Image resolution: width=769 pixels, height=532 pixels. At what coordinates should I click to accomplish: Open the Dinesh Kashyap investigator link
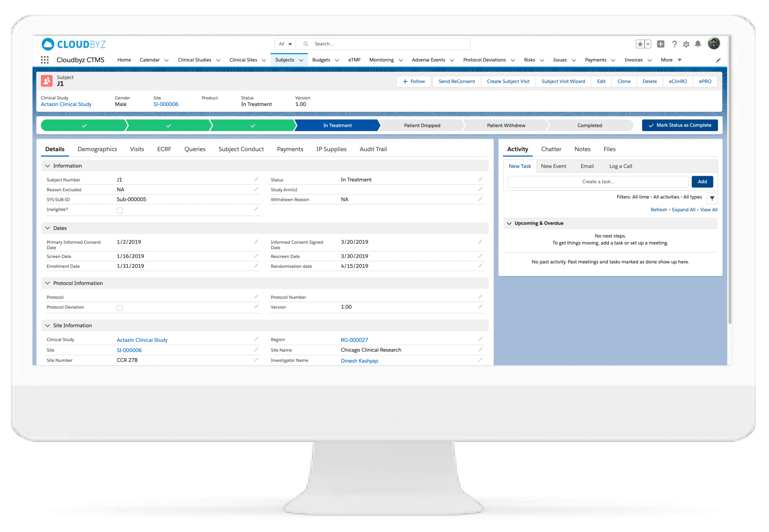pyautogui.click(x=359, y=361)
